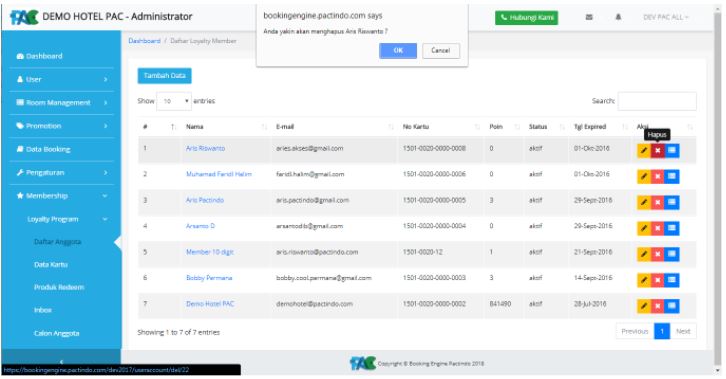Open the Data Booking menu item

pyautogui.click(x=61, y=149)
